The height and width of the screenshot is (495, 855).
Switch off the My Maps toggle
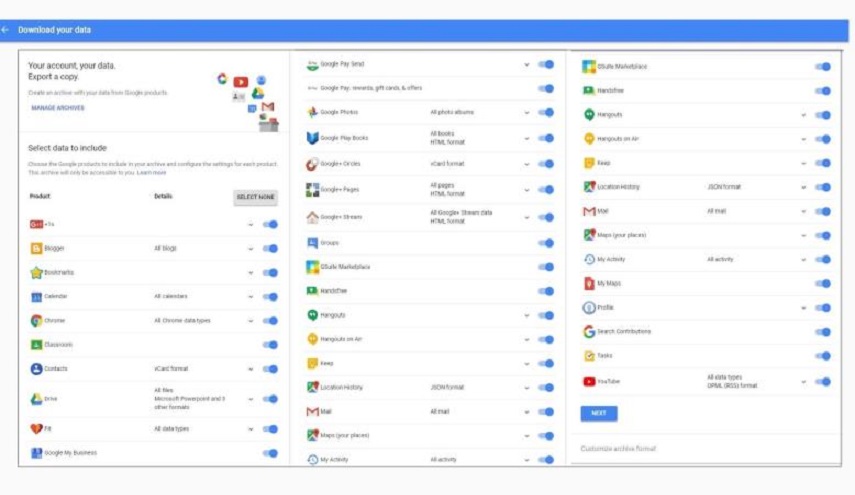[822, 284]
